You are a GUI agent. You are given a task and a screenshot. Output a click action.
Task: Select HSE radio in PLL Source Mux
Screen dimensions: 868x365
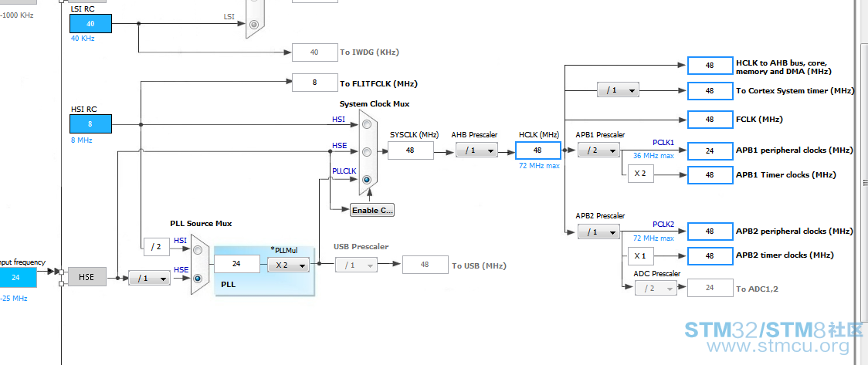pos(198,278)
